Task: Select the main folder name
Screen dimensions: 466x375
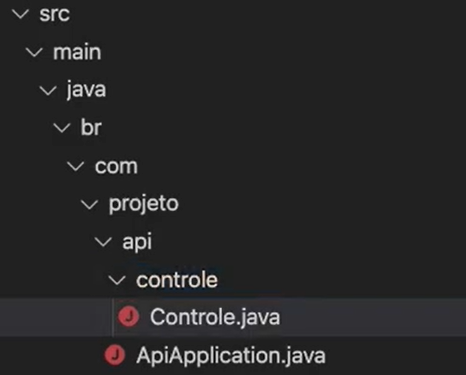Action: pos(77,52)
